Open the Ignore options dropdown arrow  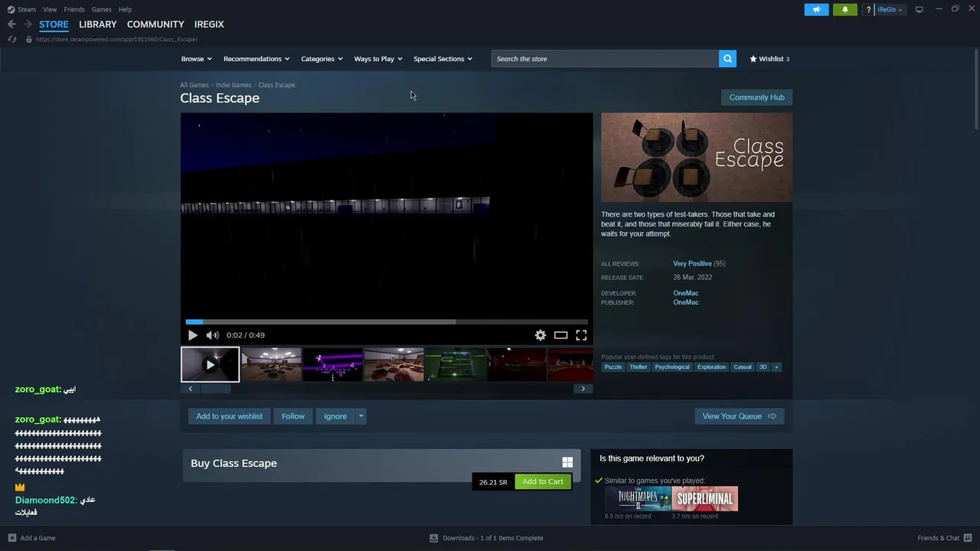tap(361, 416)
